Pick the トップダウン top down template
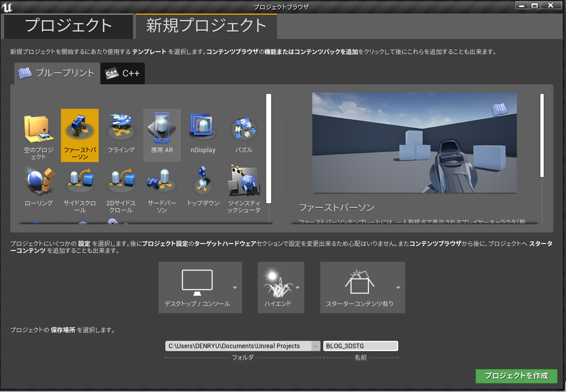The image size is (566, 392). pos(203,189)
